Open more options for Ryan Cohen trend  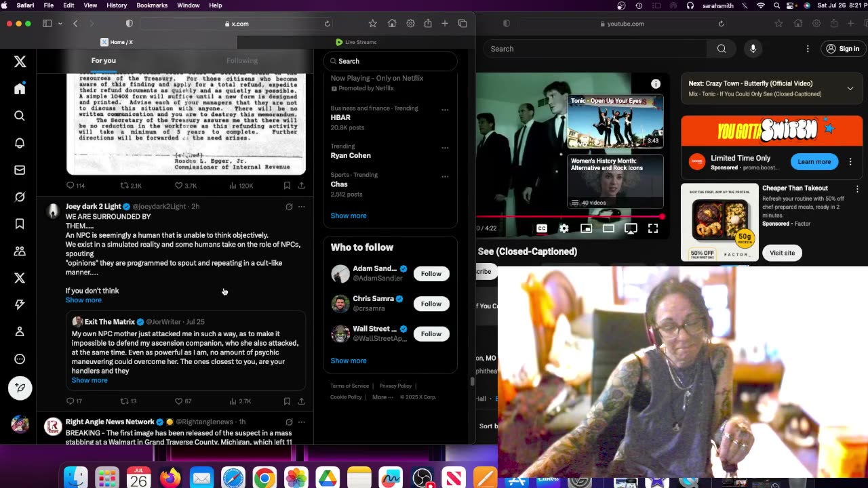[445, 148]
